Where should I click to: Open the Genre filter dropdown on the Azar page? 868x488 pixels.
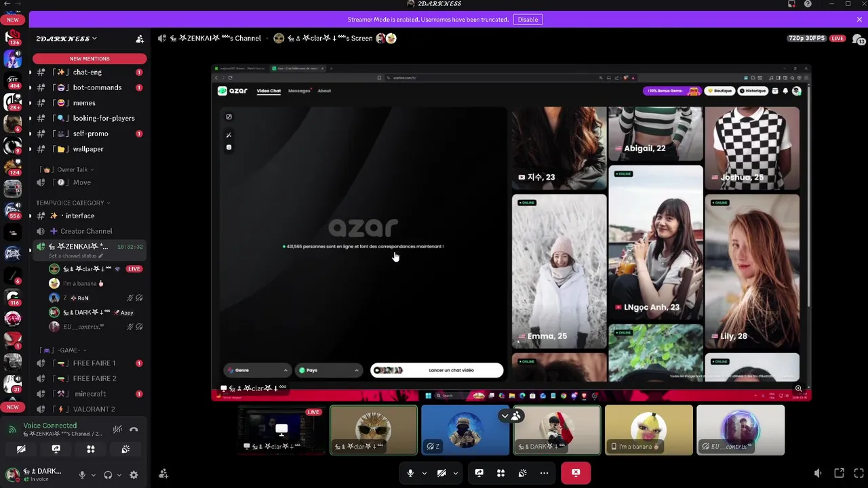[258, 370]
